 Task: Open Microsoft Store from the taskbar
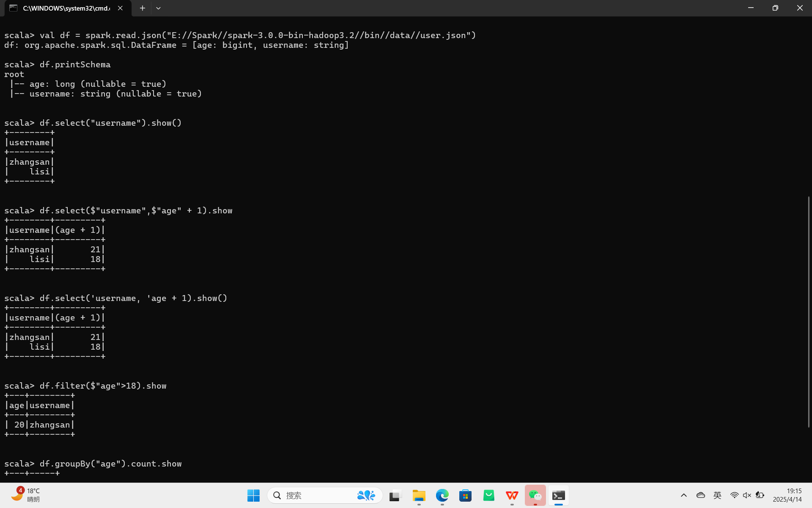tap(465, 495)
